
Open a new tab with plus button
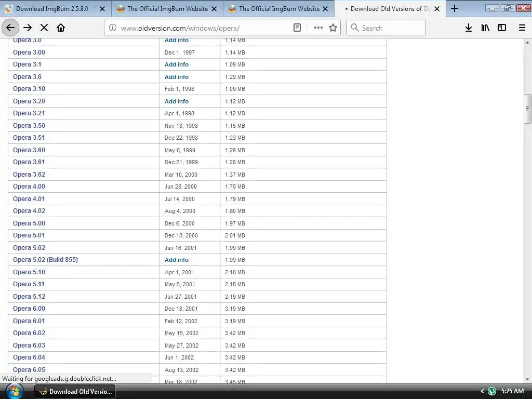coord(454,9)
